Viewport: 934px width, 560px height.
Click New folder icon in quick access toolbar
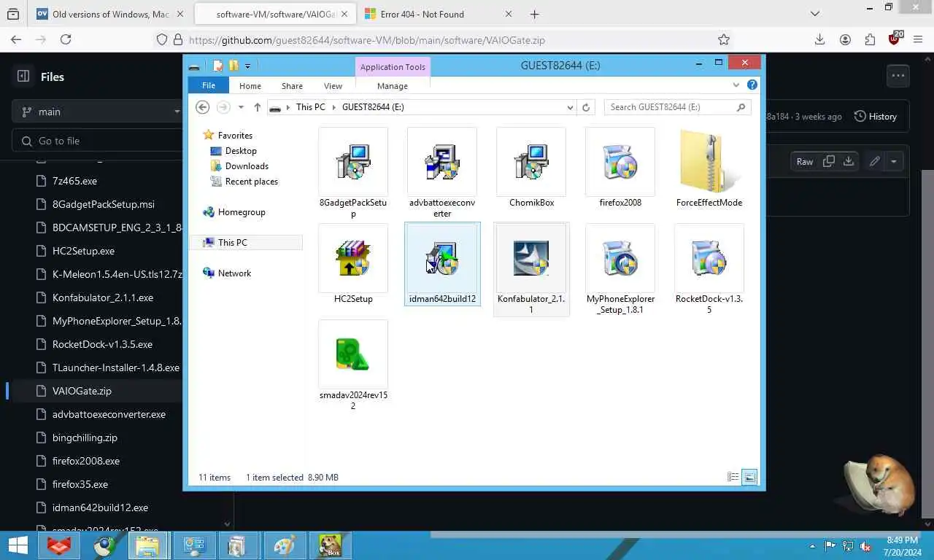point(233,66)
